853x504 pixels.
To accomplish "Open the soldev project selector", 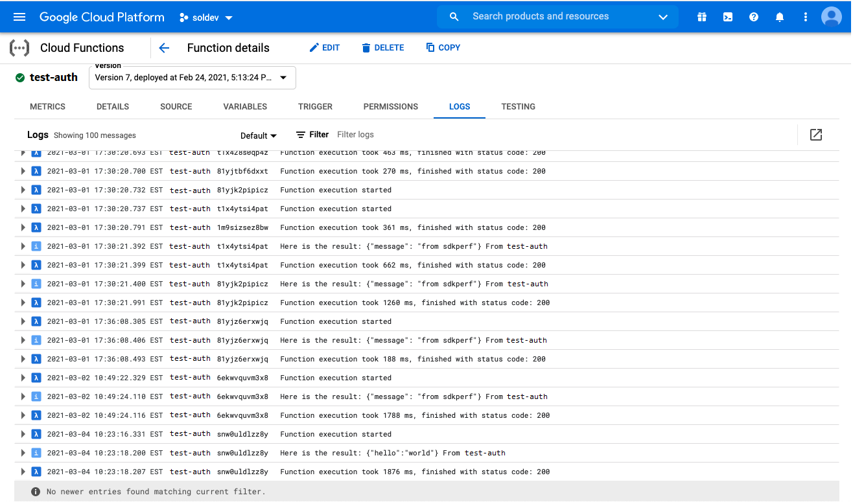I will click(206, 17).
